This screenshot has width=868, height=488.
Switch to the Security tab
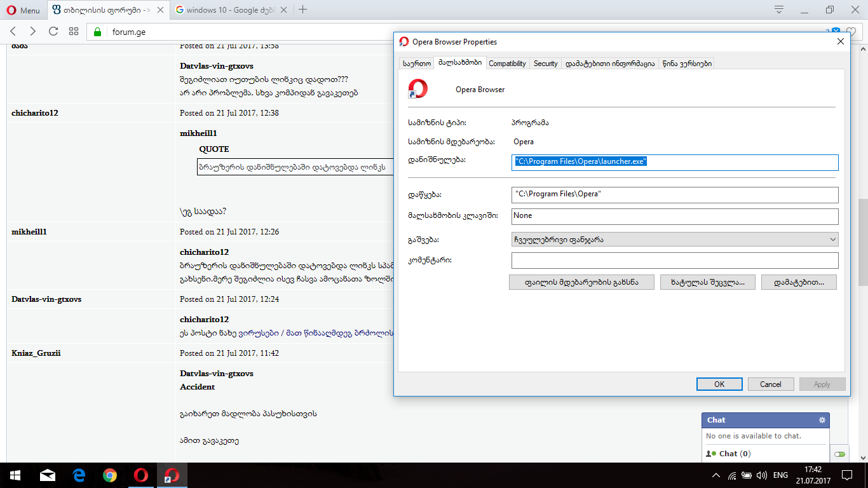pyautogui.click(x=545, y=64)
